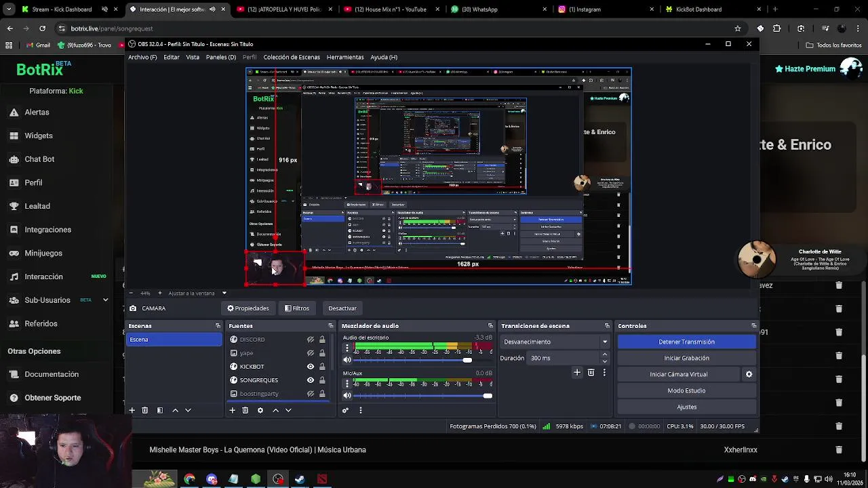Image resolution: width=868 pixels, height=488 pixels.
Task: Open the Chrome tab search dropdown
Action: point(10,9)
